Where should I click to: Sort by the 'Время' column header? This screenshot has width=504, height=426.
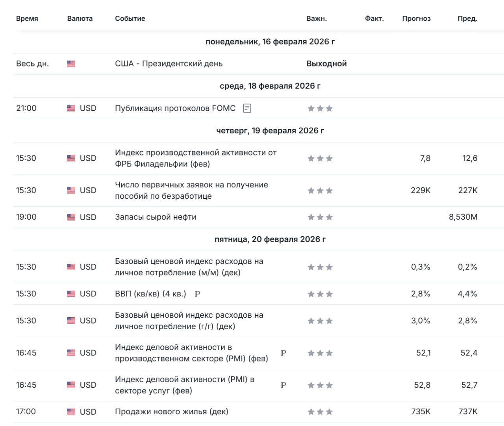pos(27,19)
